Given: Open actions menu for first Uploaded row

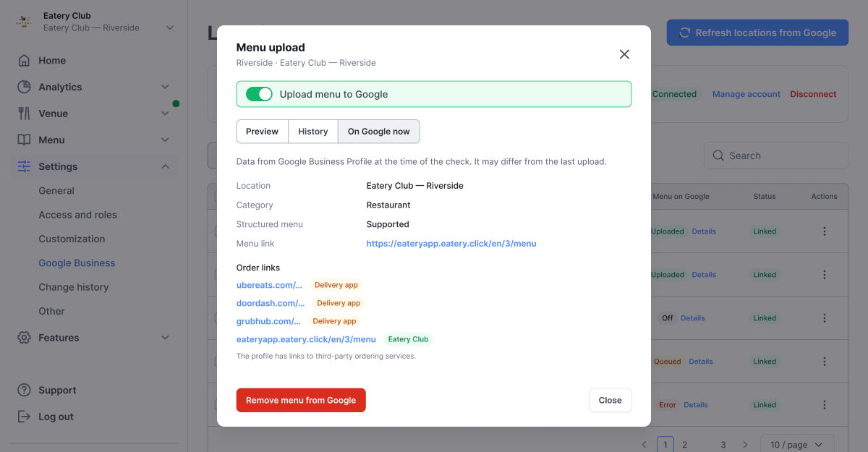Looking at the screenshot, I should click(824, 231).
